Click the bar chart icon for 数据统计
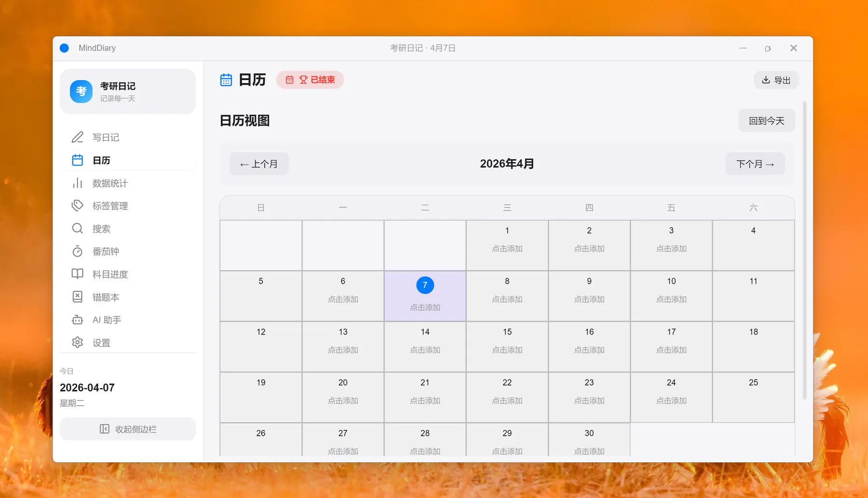This screenshot has height=498, width=868. point(77,183)
